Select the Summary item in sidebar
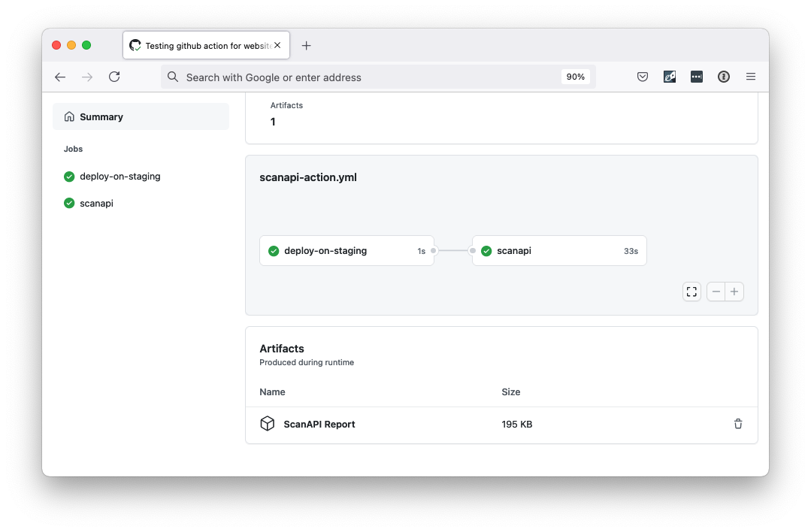Screen dimensions: 811x532 pos(102,116)
